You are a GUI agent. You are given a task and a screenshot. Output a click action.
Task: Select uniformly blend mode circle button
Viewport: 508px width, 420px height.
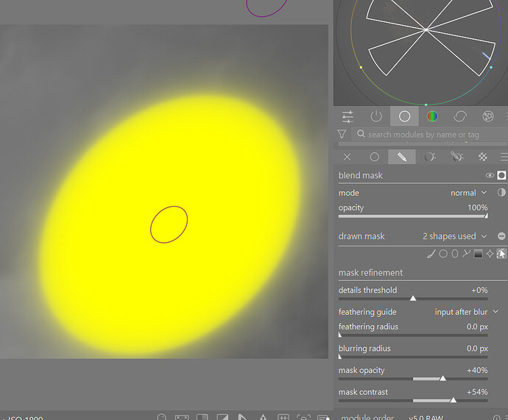tap(375, 157)
